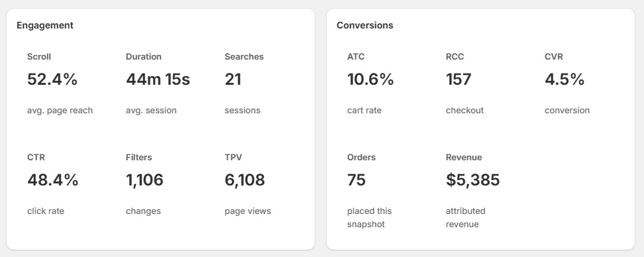Click the 'attributed revenue' caption
Viewport: 644px width, 257px height.
(x=466, y=217)
